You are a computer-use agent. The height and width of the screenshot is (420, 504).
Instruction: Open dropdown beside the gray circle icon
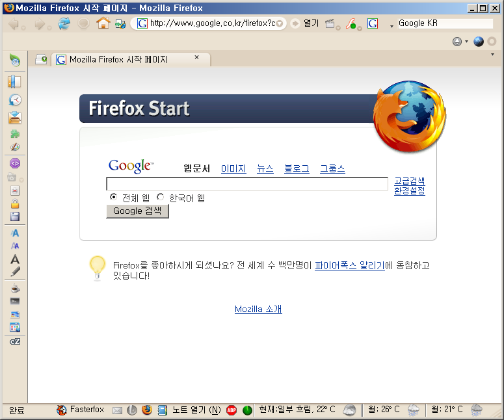466,42
